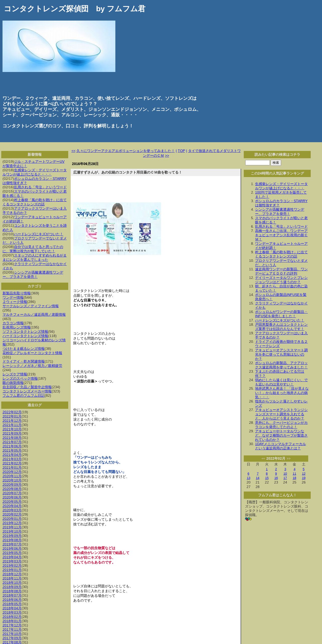Click the contact lens header image
This screenshot has width=322, height=644.
59,46
